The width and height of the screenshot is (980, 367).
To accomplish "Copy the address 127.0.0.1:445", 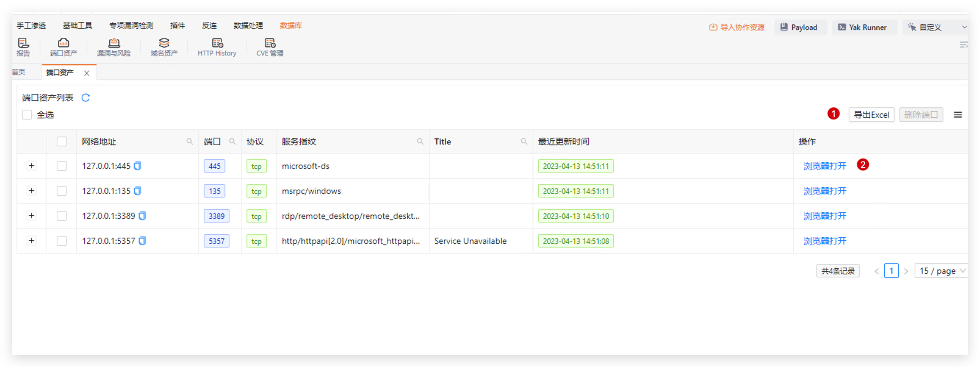I will coord(138,166).
